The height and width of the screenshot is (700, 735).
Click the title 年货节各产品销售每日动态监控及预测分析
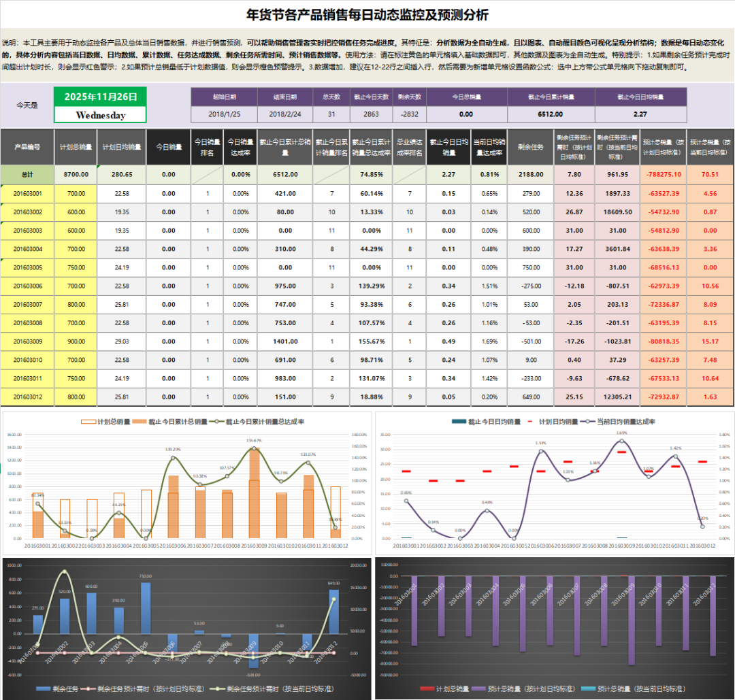click(367, 15)
